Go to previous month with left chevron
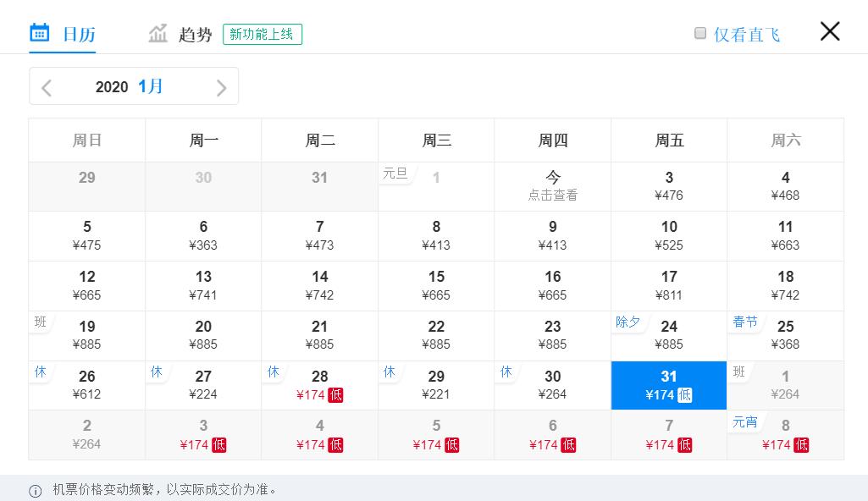Screen dimensions: 868x501 [47, 87]
